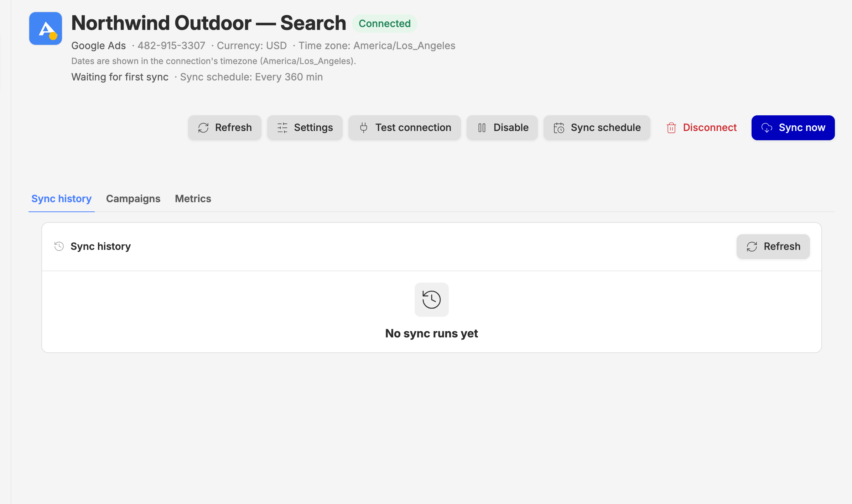Click the pause icon beside Disable
Screen dimensions: 852x504
(482, 128)
